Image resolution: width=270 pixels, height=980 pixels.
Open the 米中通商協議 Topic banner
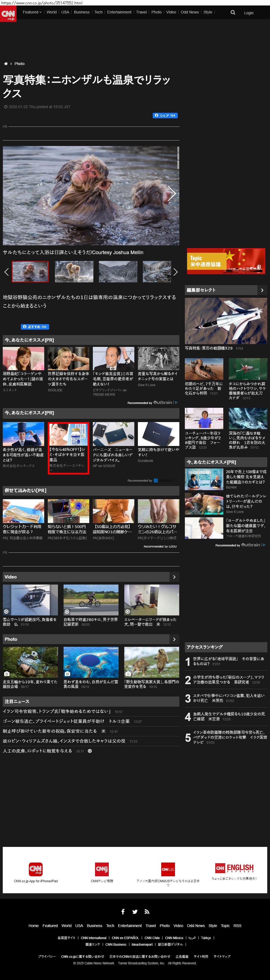pos(226,261)
